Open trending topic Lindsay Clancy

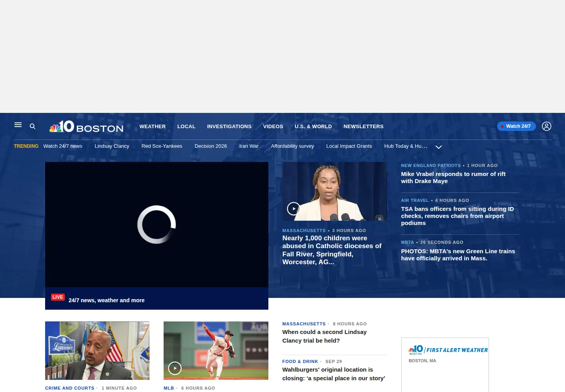coord(112,146)
